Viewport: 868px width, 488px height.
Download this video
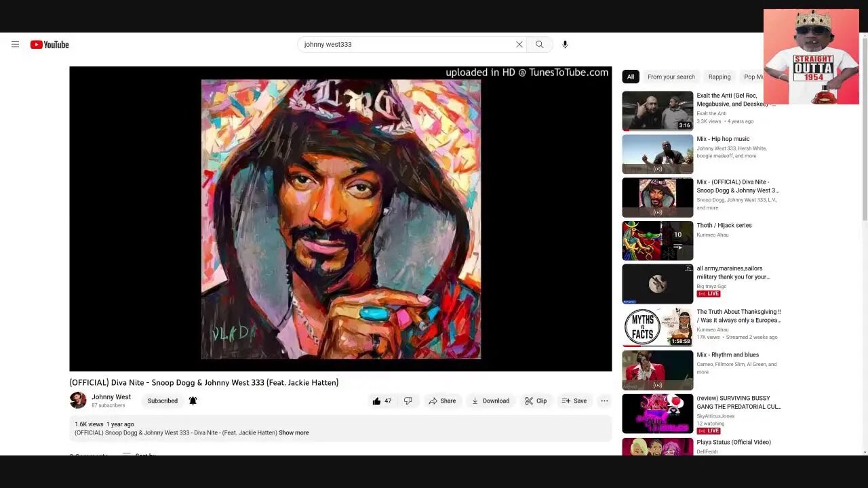[x=491, y=401]
